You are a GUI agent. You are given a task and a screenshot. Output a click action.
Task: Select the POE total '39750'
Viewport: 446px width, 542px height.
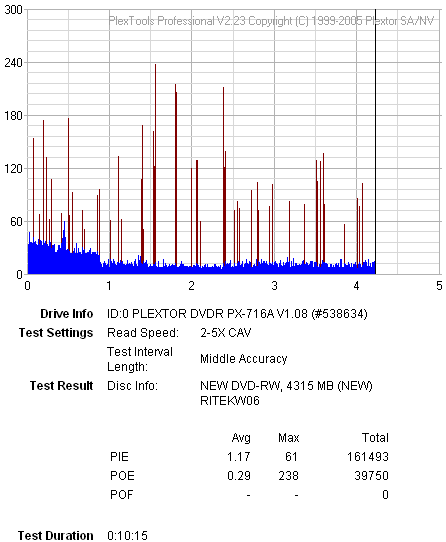pos(371,476)
